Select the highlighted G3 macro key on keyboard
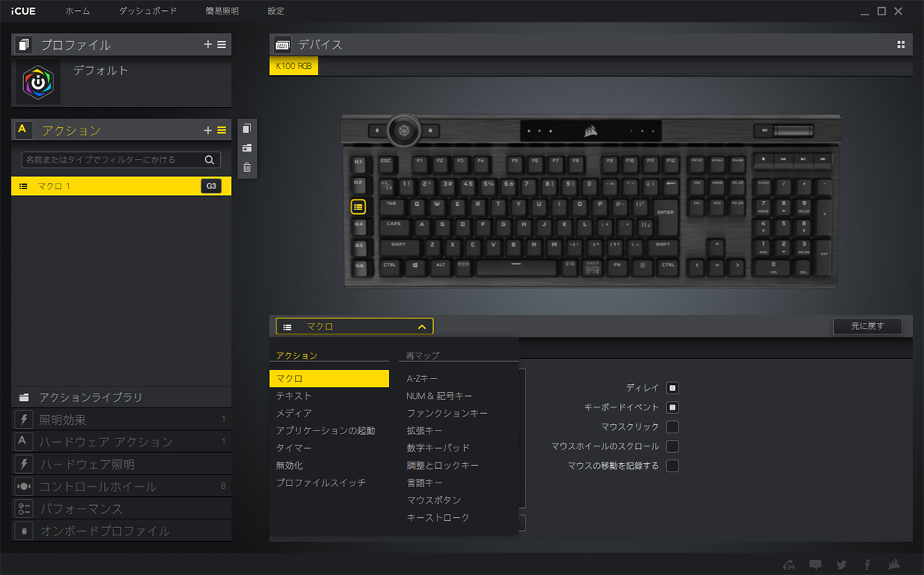924x575 pixels. [359, 207]
